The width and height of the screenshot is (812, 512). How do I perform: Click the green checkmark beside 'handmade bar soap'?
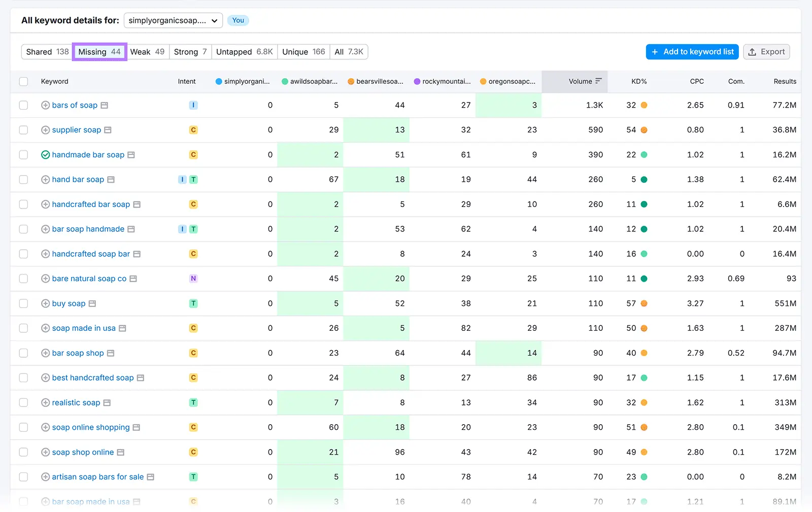(46, 155)
